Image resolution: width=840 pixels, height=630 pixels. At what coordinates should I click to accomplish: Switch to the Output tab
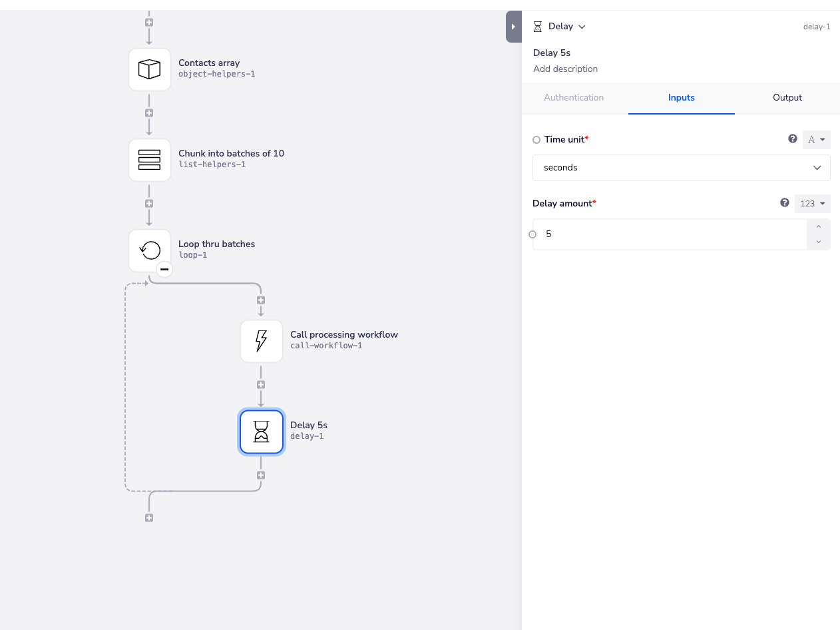(x=787, y=97)
